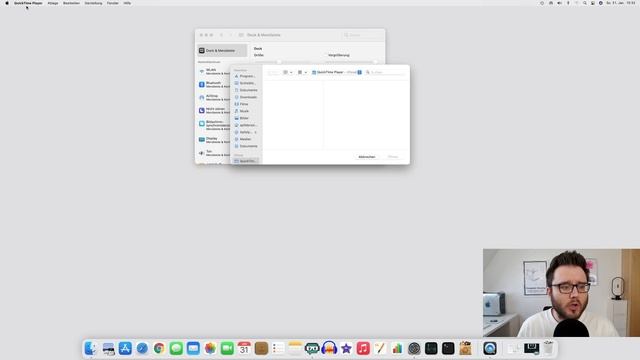Select QuickTime iCloud folder in dialog sidebar

[x=246, y=161]
